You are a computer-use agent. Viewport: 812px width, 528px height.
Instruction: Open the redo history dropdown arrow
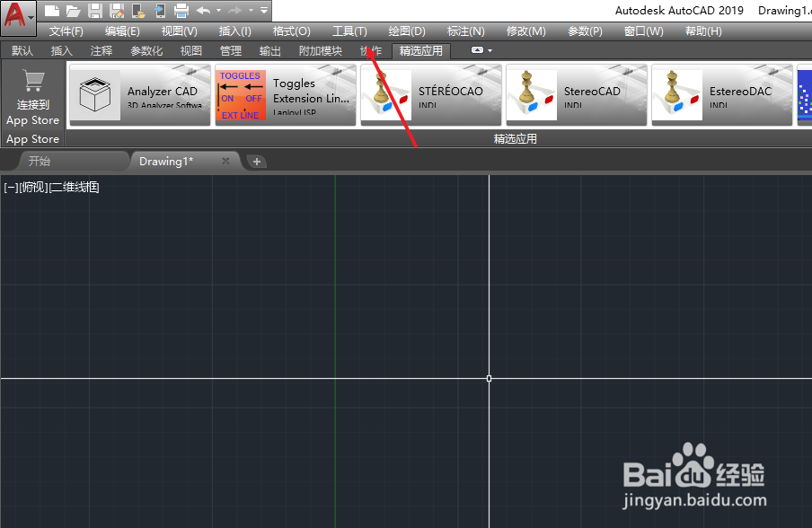(x=251, y=11)
